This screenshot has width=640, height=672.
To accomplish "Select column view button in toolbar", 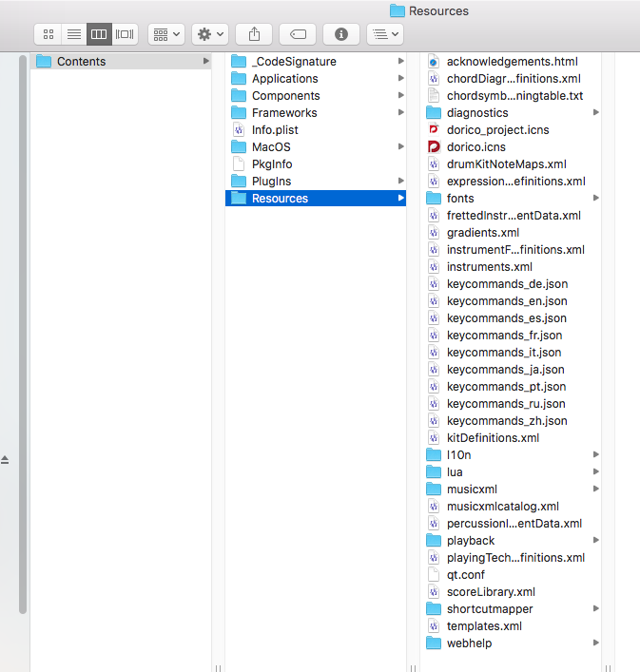I will [x=99, y=34].
